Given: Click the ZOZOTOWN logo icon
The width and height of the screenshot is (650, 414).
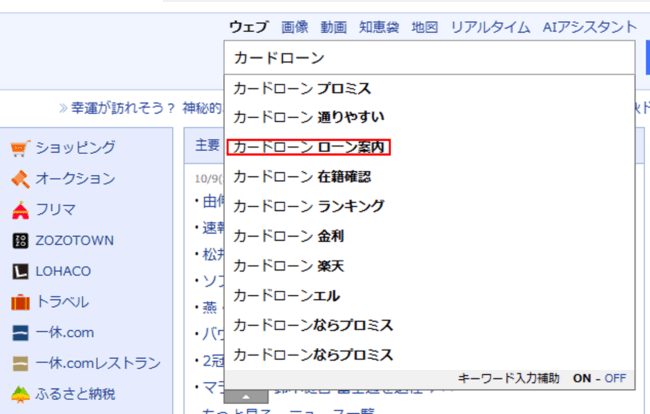Looking at the screenshot, I should (x=20, y=241).
